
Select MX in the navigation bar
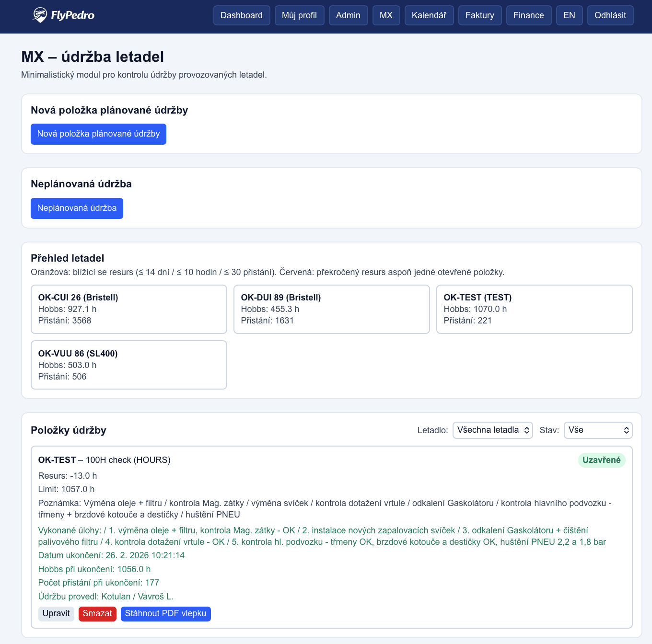[x=386, y=15]
